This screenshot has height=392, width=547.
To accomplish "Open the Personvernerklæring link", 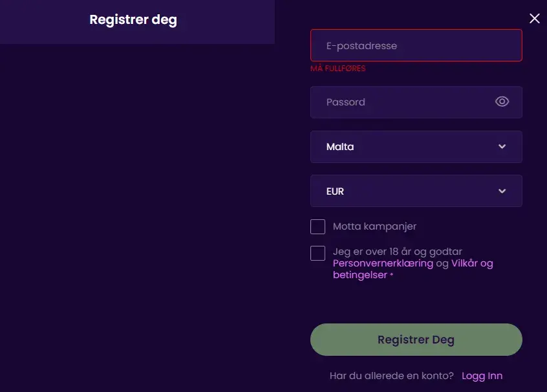I will click(383, 263).
